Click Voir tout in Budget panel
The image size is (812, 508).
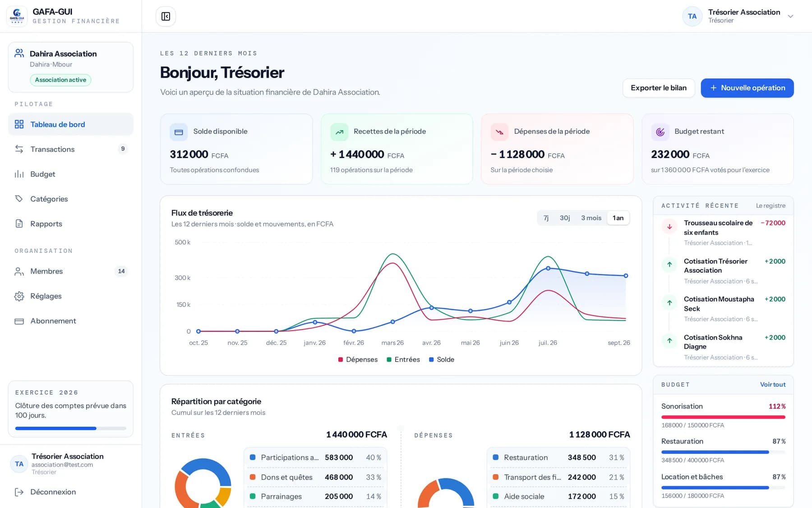point(773,385)
